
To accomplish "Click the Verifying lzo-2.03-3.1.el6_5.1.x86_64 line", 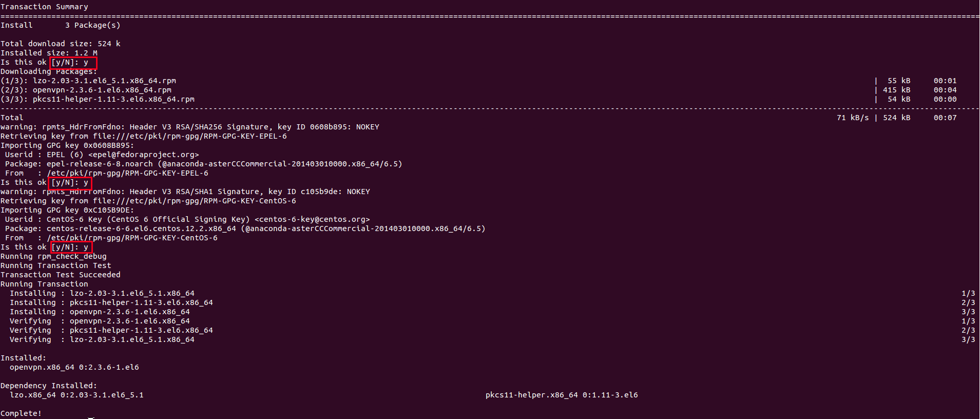I will point(102,339).
